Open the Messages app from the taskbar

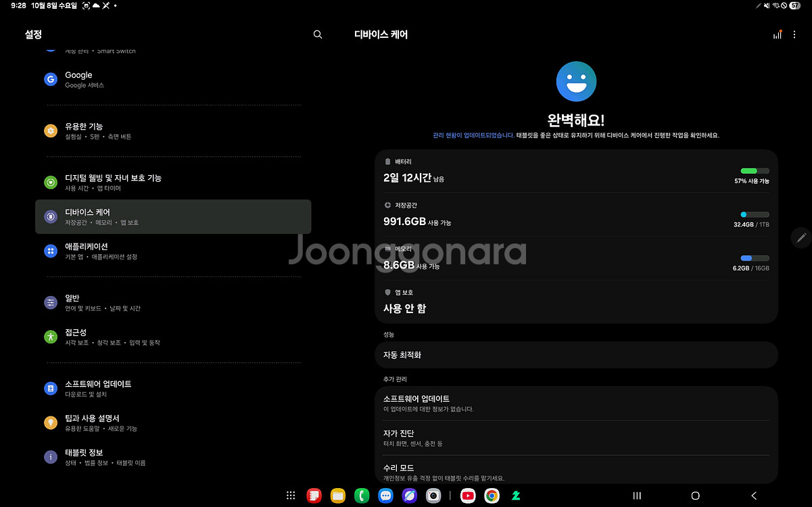(x=385, y=496)
